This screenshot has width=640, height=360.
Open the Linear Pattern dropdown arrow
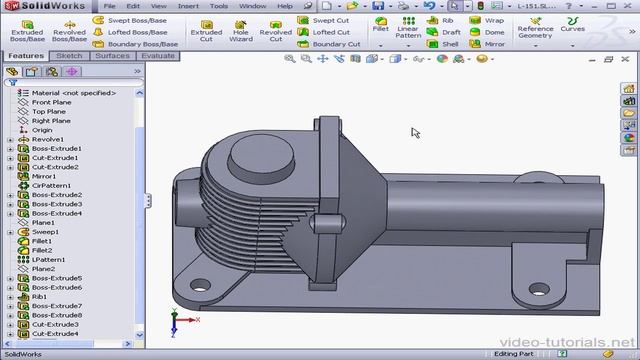coord(408,46)
